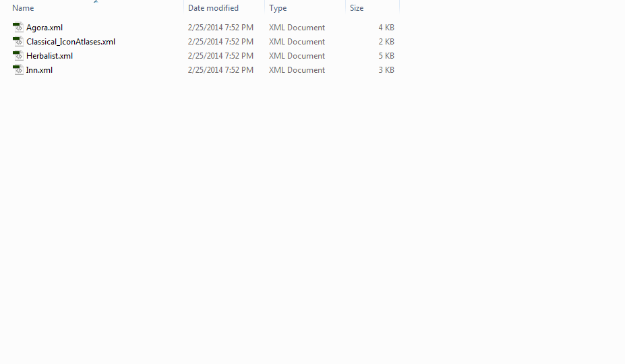The width and height of the screenshot is (625, 364).
Task: Sort by the Size column header
Action: 357,8
